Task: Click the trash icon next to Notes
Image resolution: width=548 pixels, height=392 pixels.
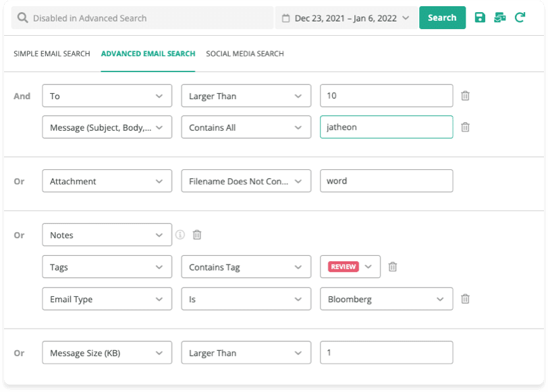Action: [197, 235]
